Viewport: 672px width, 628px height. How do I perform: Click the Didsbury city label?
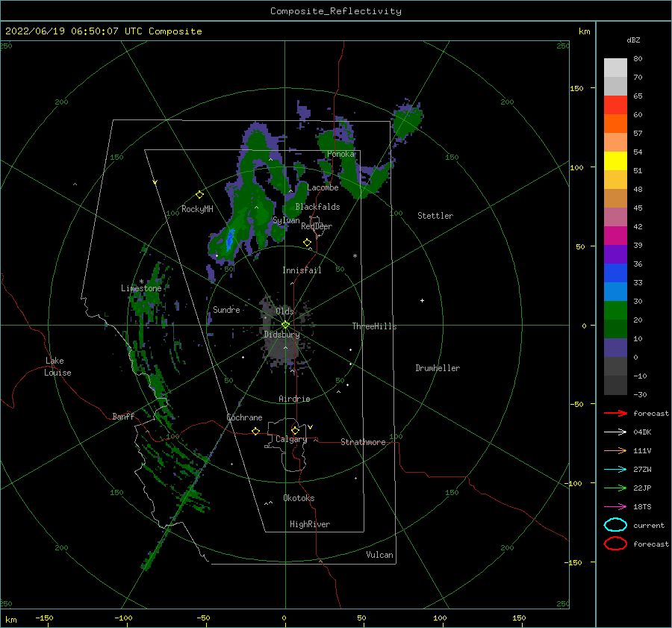(281, 335)
